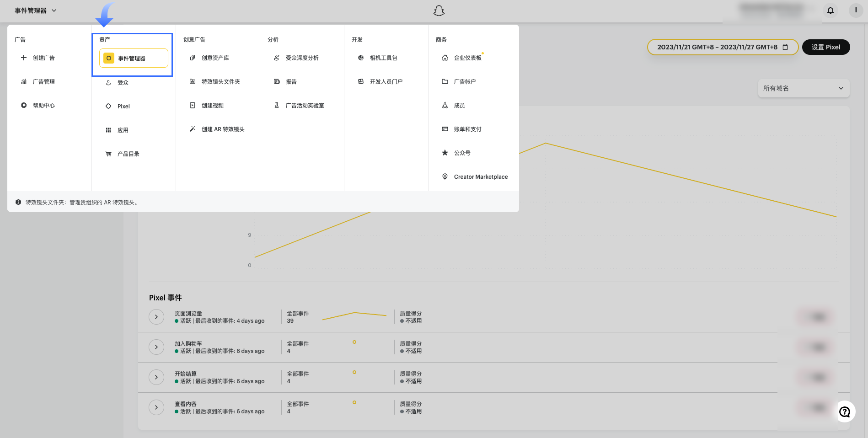Click the 查看内容 data point marker

point(354,402)
